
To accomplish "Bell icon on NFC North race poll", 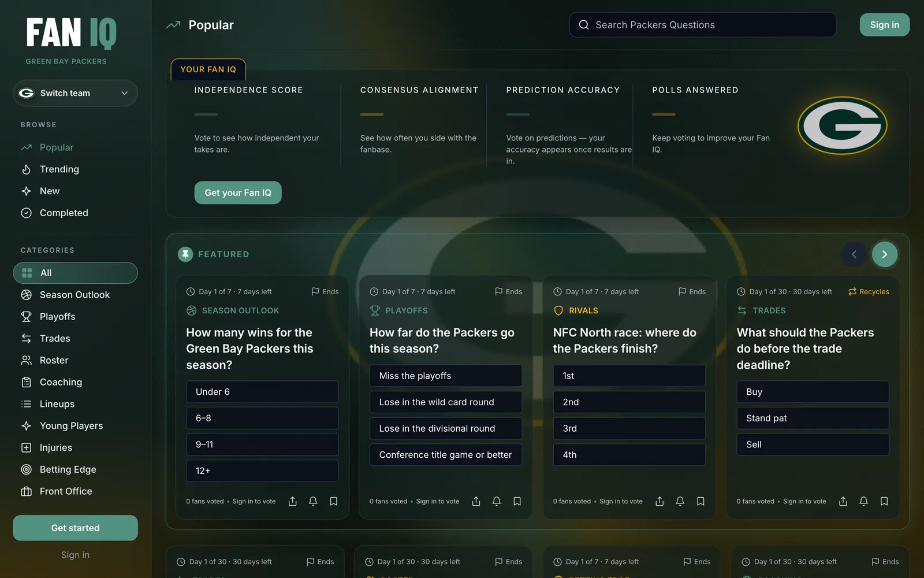I will (680, 501).
